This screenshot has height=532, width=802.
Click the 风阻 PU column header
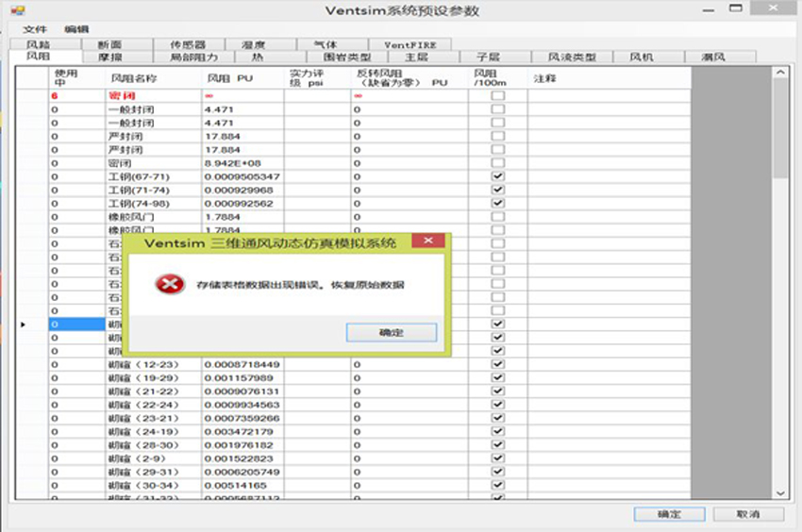[242, 78]
